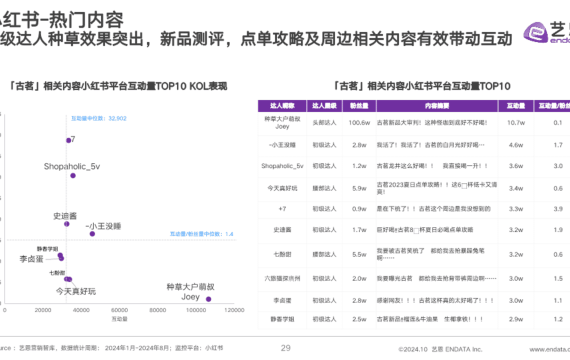Click the summary cell starting '古茗2023夏日点单攻略'
Viewport: 570px width, 360px height.
click(437, 188)
